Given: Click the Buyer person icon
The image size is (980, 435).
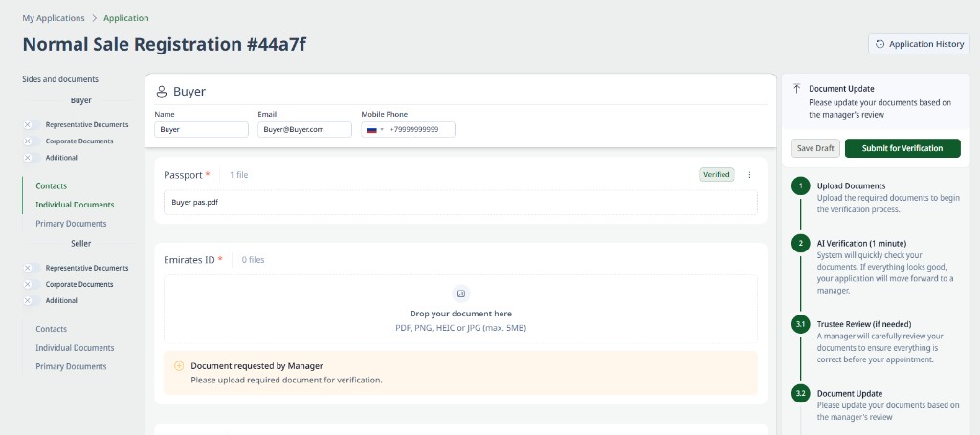Looking at the screenshot, I should coord(161,92).
